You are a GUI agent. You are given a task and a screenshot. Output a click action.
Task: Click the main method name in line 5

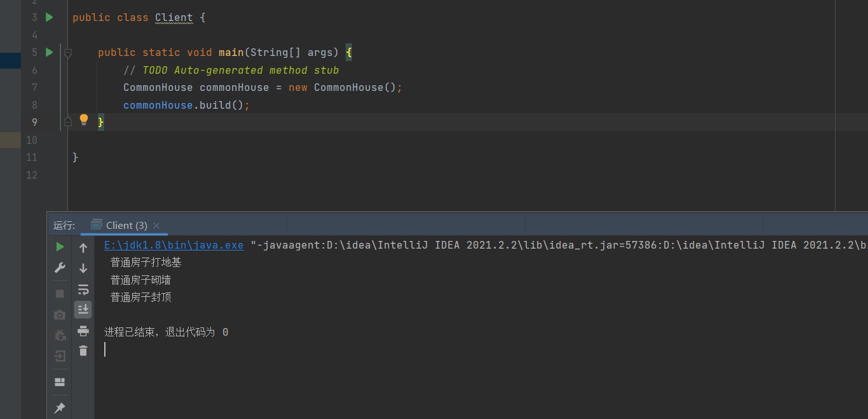click(x=231, y=52)
